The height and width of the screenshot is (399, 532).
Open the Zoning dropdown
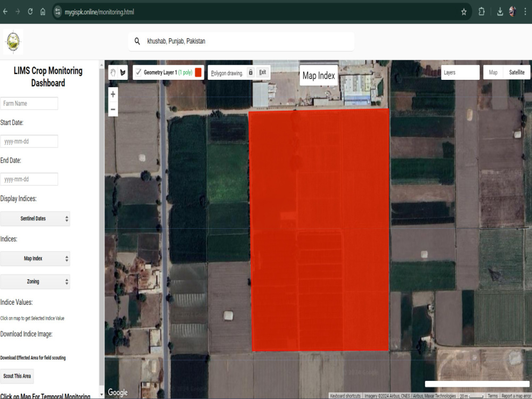point(35,281)
